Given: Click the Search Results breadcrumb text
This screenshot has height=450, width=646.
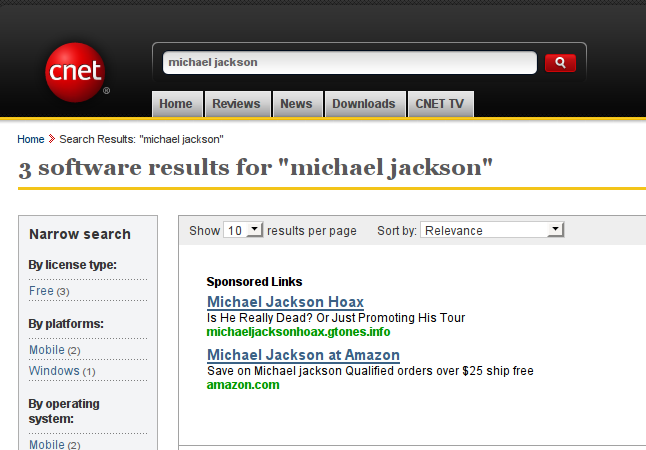Looking at the screenshot, I should [x=141, y=139].
